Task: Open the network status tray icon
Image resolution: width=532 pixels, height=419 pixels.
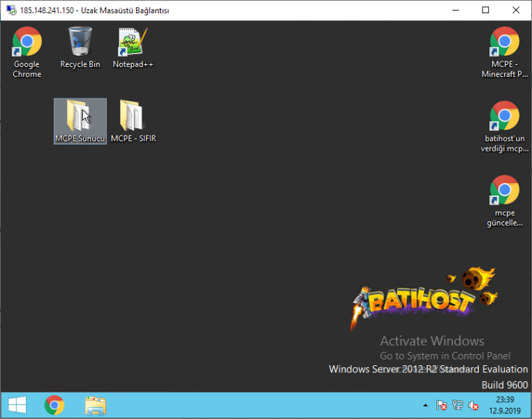Action: coord(457,405)
